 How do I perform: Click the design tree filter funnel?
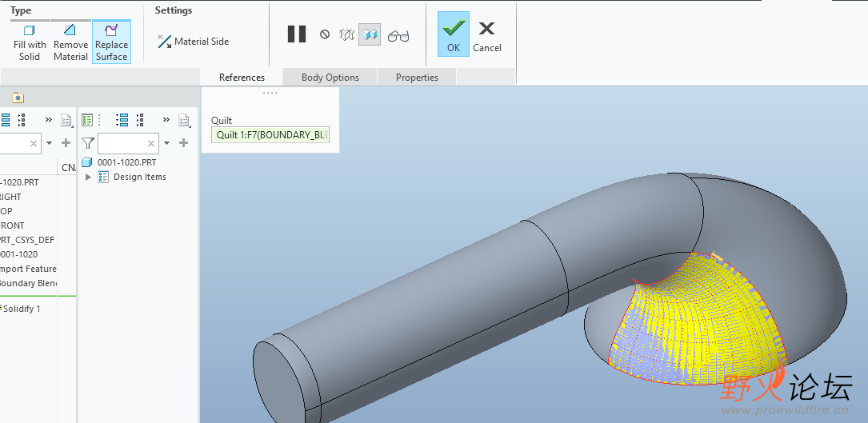coord(88,143)
